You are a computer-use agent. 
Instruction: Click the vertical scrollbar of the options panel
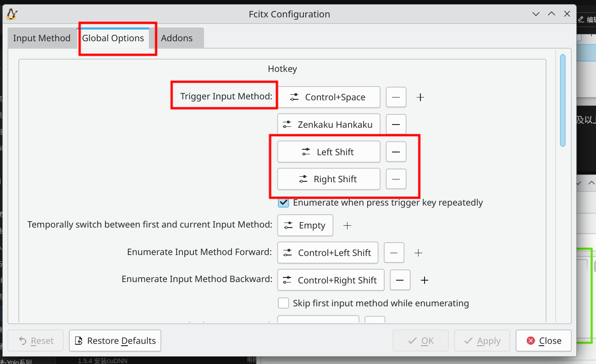563,100
